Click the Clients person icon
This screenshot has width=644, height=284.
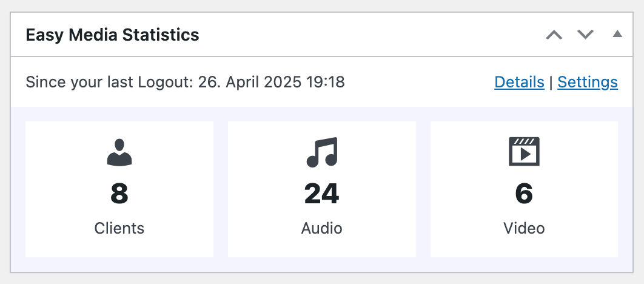click(x=119, y=152)
